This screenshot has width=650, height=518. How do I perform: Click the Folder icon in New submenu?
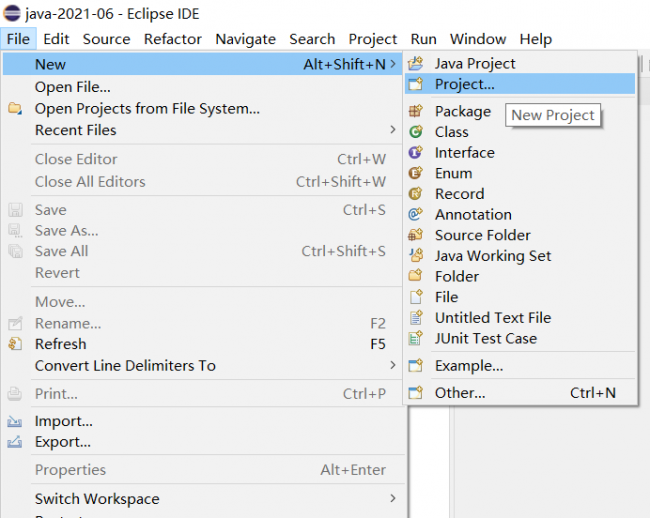click(415, 276)
